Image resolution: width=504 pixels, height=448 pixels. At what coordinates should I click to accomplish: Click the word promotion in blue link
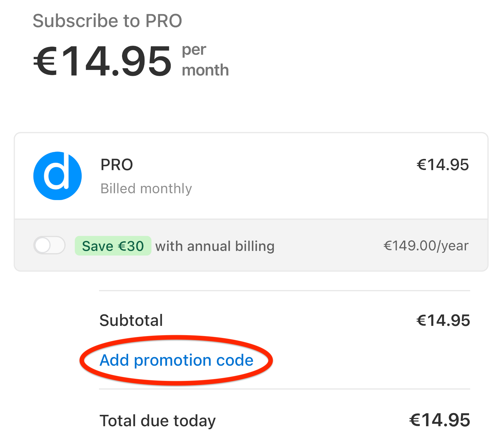coord(173,361)
